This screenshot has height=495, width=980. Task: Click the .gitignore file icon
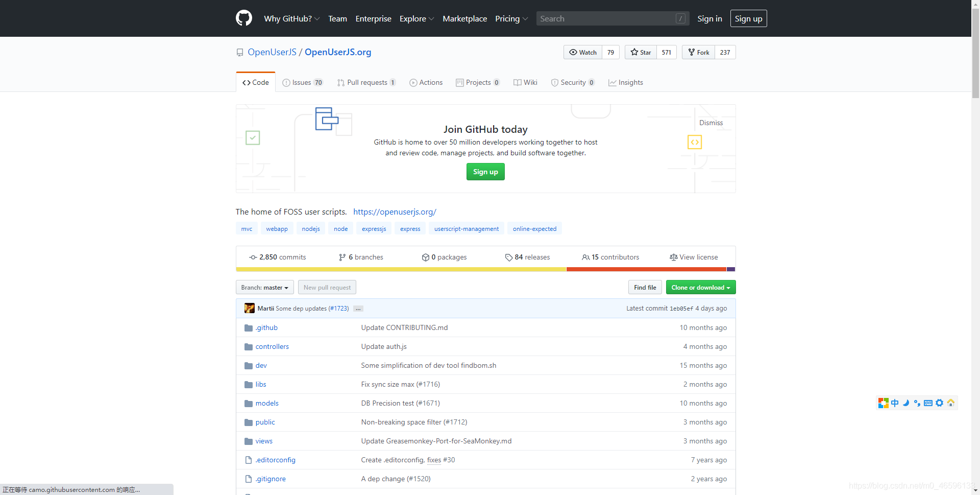(249, 479)
